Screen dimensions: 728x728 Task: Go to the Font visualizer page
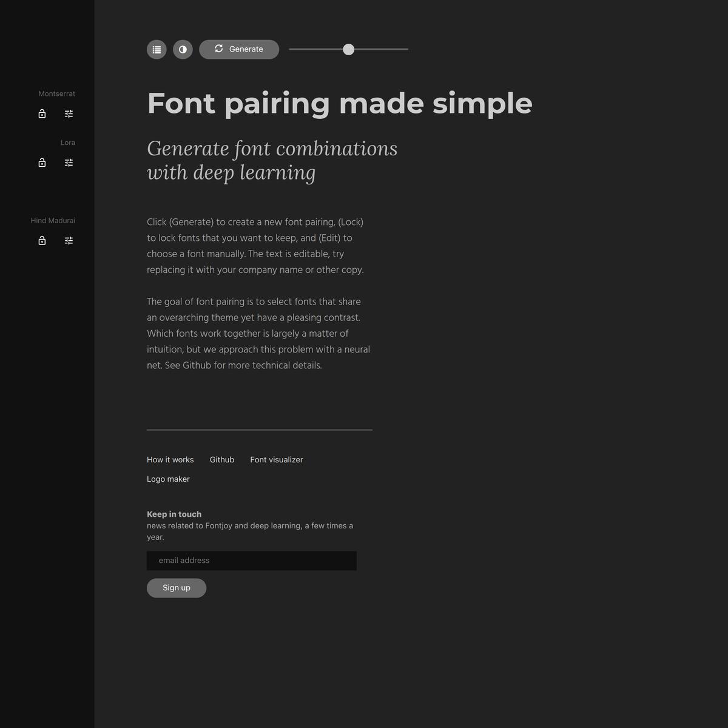(277, 460)
